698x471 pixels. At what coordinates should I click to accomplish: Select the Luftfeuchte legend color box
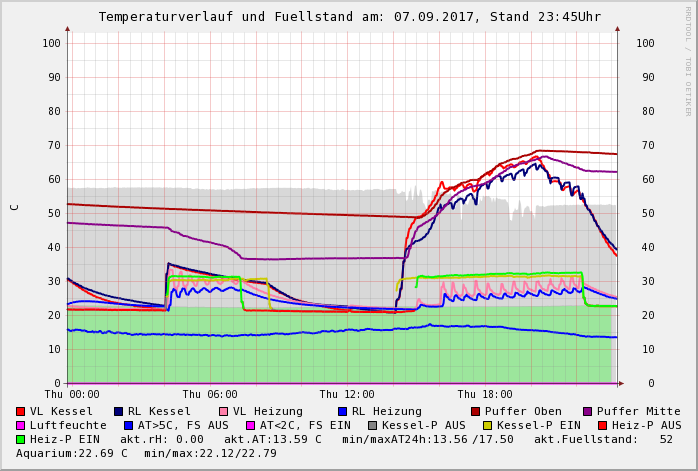point(21,425)
